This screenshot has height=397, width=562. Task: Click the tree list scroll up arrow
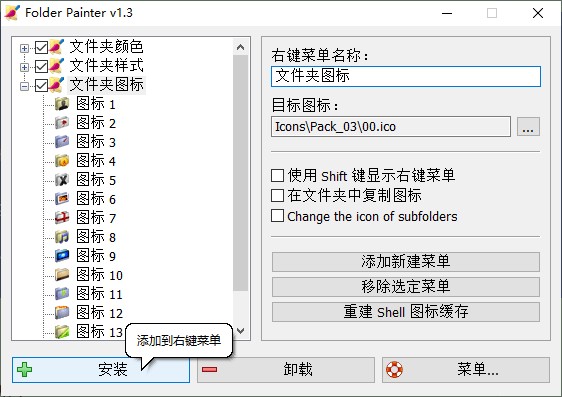[x=241, y=47]
